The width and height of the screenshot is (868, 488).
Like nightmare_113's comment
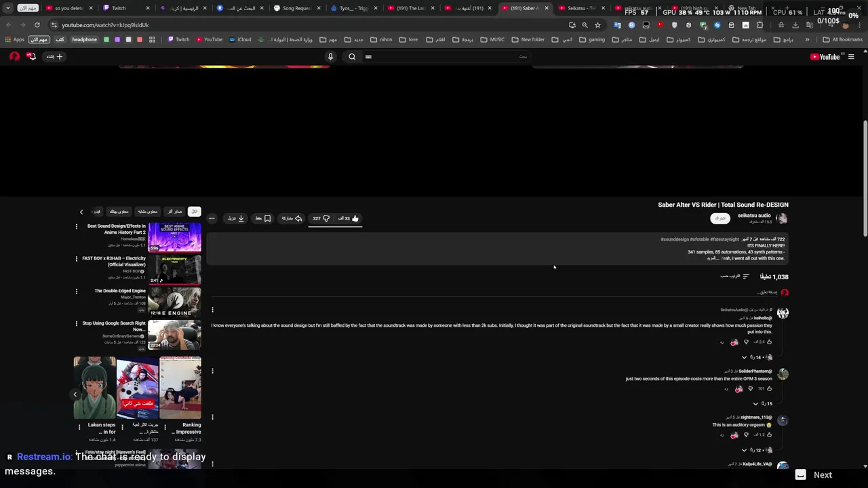click(x=769, y=435)
